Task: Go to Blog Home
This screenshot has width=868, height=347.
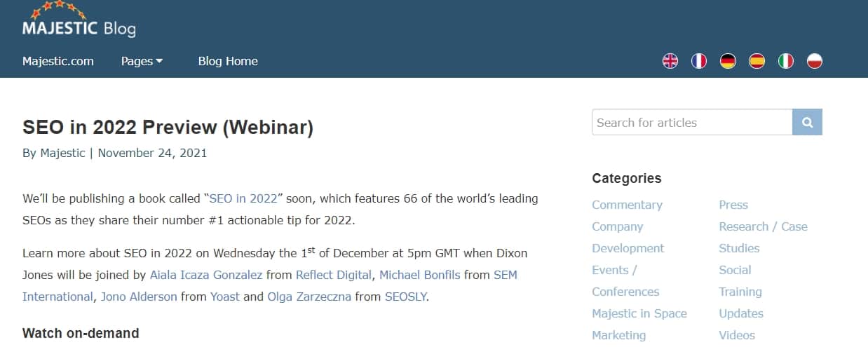Action: (228, 61)
